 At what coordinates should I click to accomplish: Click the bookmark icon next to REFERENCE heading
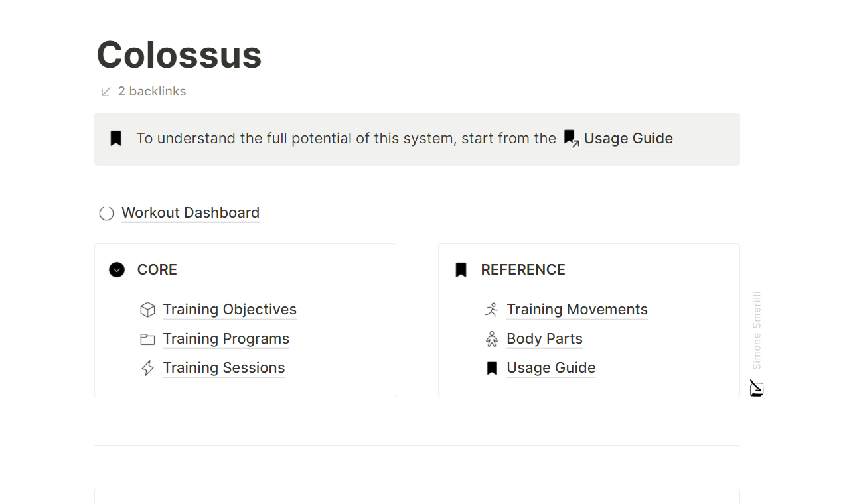[x=461, y=269]
